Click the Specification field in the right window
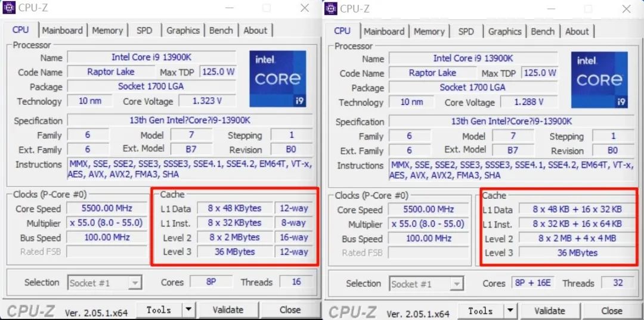 coord(512,122)
